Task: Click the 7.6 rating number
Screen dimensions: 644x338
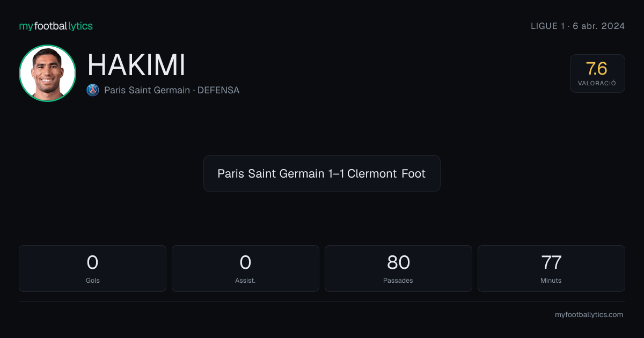Action: tap(597, 69)
